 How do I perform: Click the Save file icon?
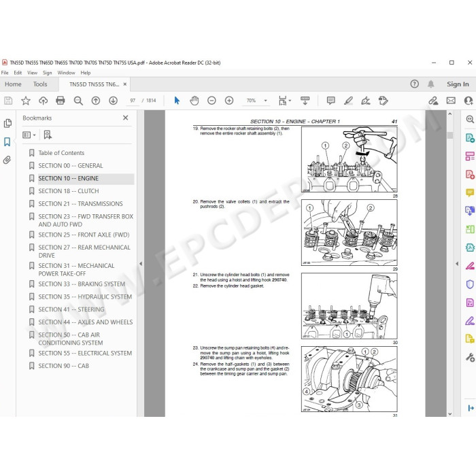[8, 101]
